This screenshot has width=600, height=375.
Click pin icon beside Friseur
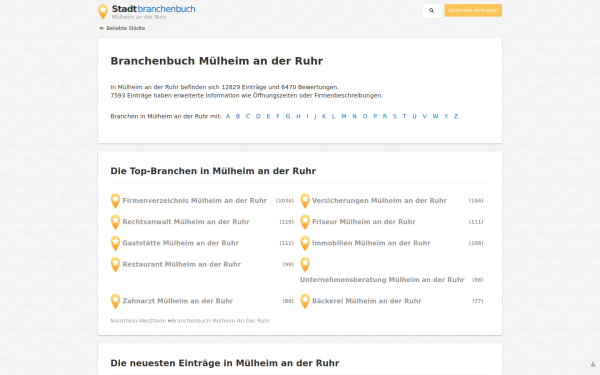click(x=305, y=222)
